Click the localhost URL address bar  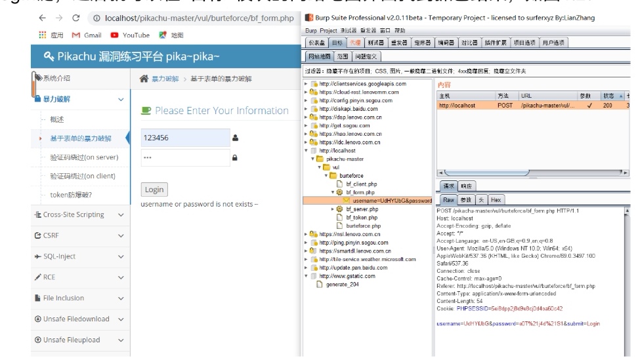[199, 18]
